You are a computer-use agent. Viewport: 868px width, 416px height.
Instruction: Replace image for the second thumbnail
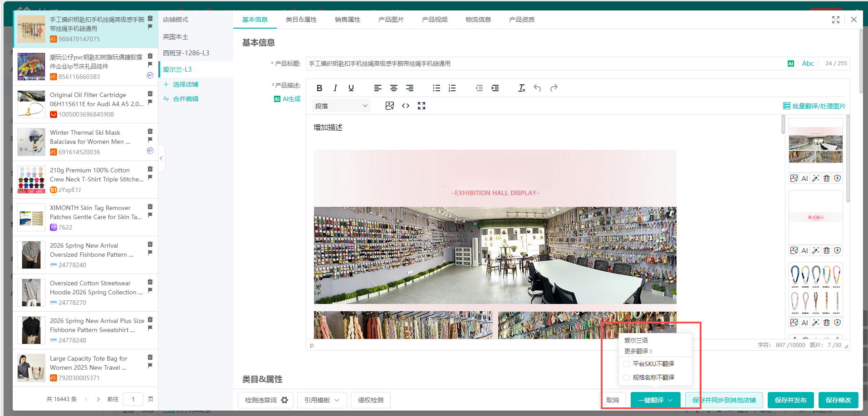pos(794,250)
